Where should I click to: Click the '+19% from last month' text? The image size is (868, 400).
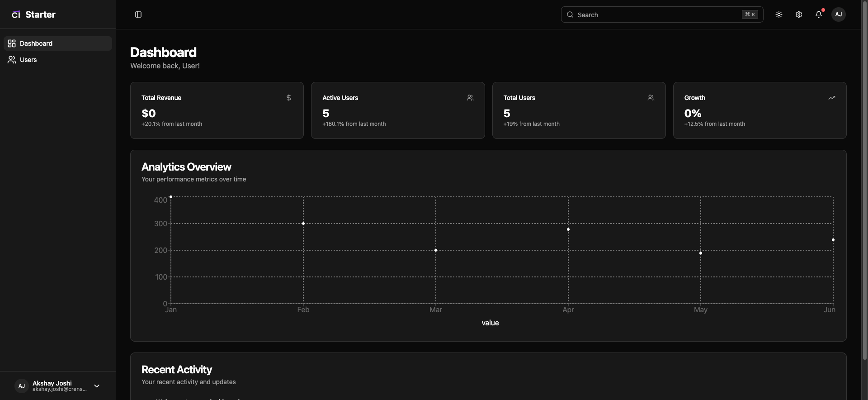pos(532,124)
